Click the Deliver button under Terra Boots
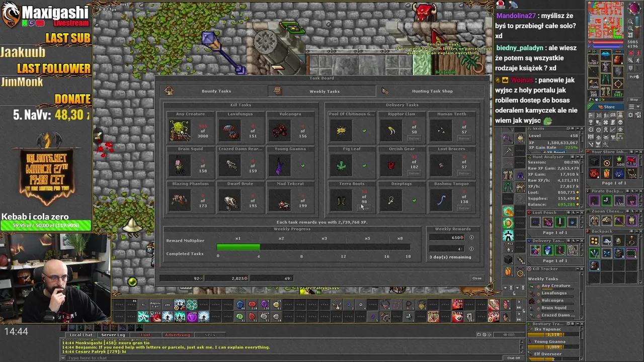 coord(363,207)
